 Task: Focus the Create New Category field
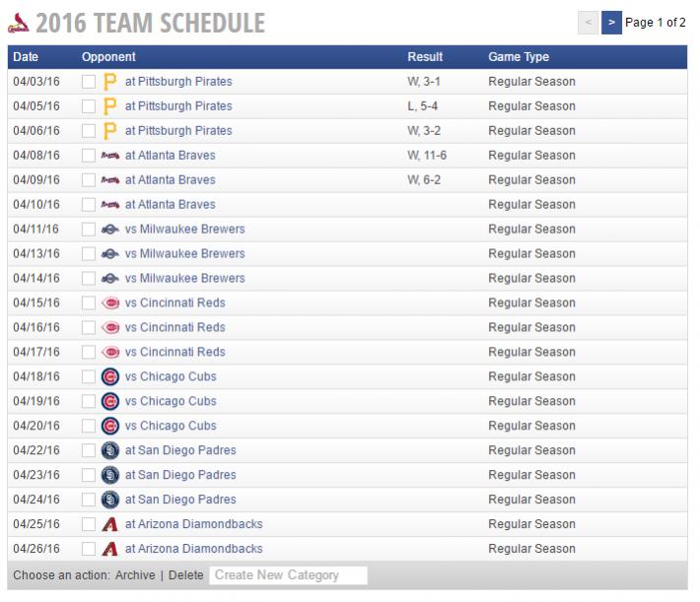point(288,575)
